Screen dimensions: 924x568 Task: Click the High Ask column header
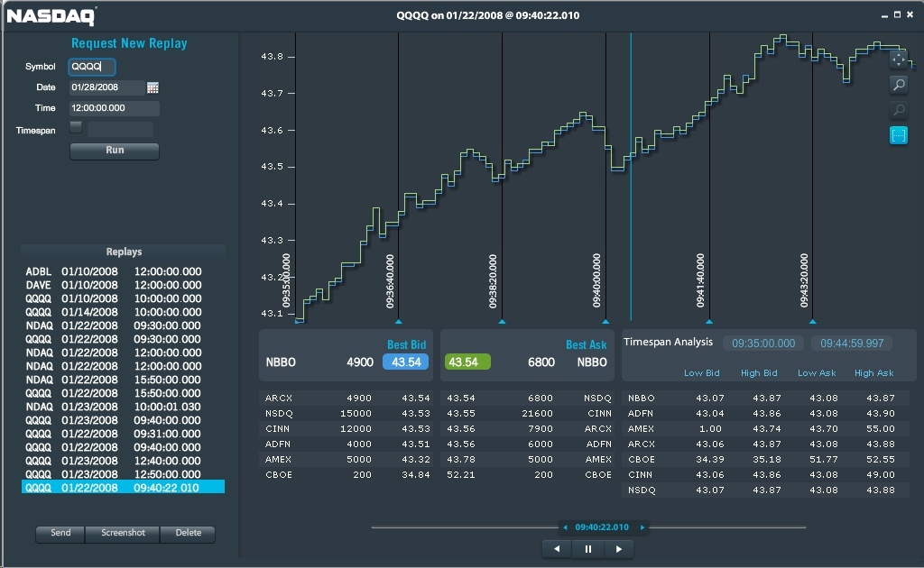(x=873, y=373)
